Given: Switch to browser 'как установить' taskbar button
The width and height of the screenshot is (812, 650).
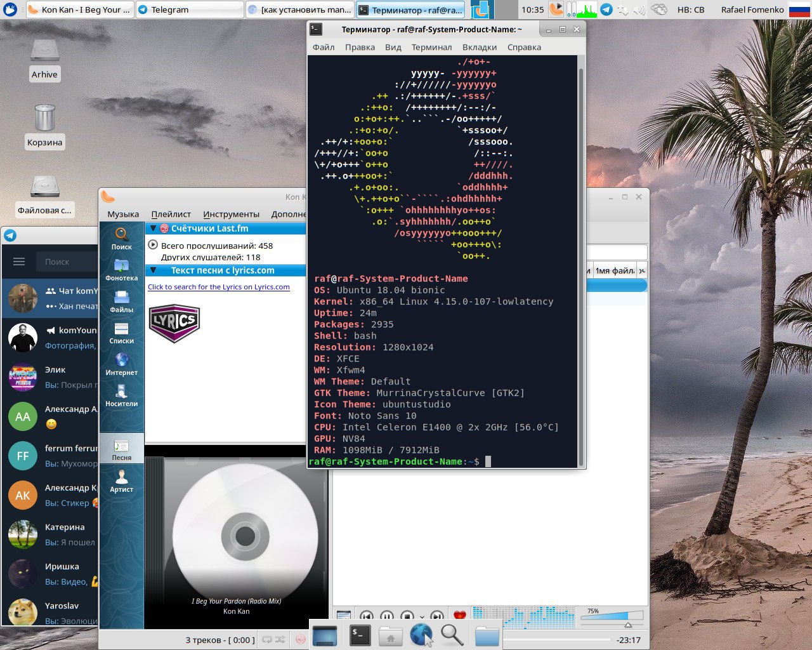Looking at the screenshot, I should tap(299, 10).
